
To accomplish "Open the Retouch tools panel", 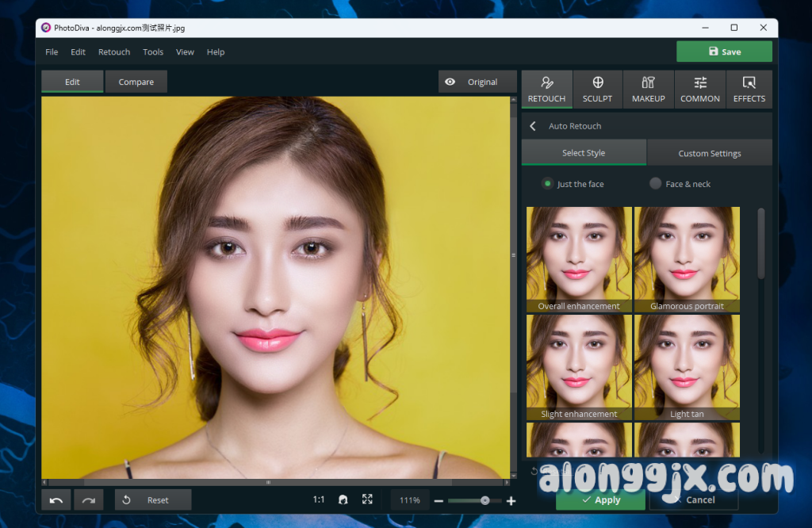I will [546, 89].
